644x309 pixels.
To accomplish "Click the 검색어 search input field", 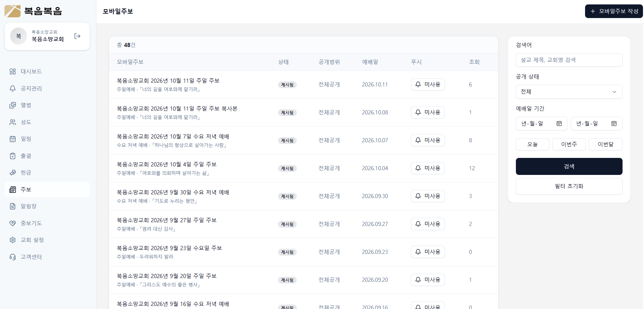I will [569, 60].
